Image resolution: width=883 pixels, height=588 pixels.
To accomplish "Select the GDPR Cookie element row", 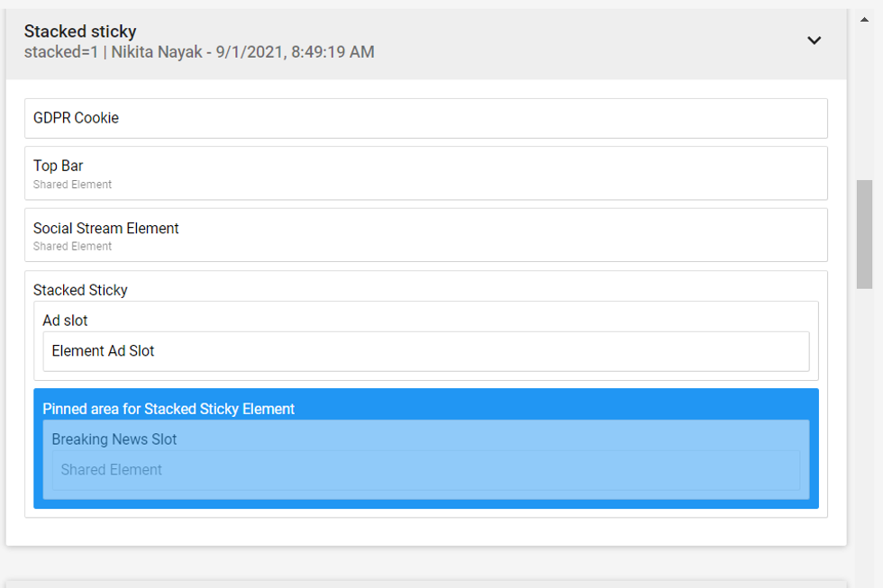I will [425, 118].
